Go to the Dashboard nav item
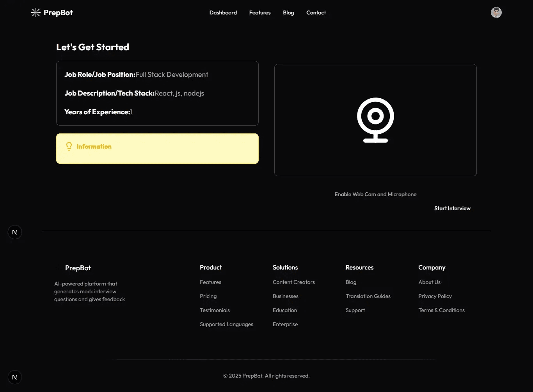Image resolution: width=533 pixels, height=392 pixels. pos(223,13)
